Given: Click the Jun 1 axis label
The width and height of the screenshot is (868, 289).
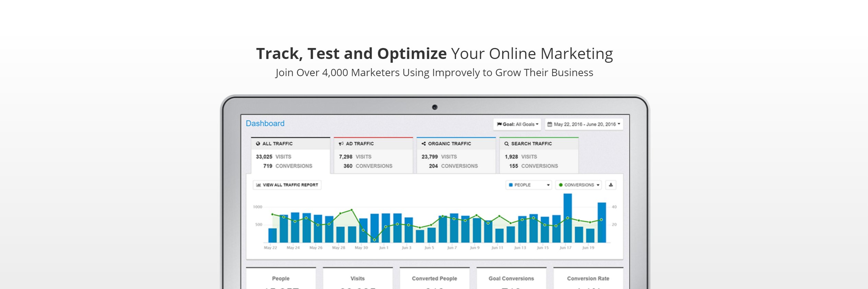Looking at the screenshot, I should point(384,248).
